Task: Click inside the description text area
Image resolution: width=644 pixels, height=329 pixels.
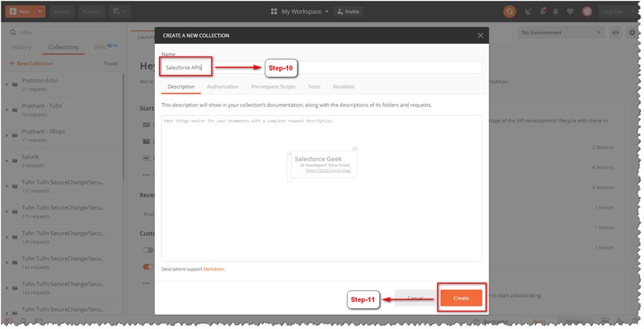Action: coord(321,188)
